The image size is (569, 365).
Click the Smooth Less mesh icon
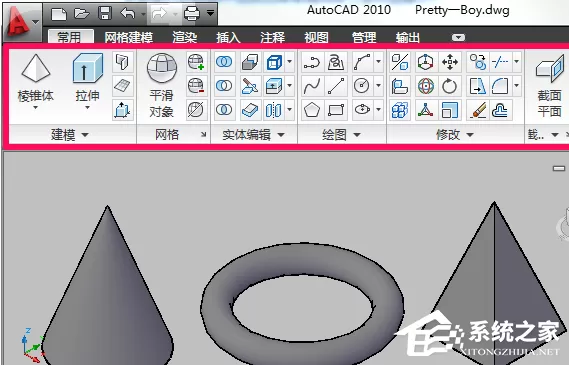click(196, 86)
